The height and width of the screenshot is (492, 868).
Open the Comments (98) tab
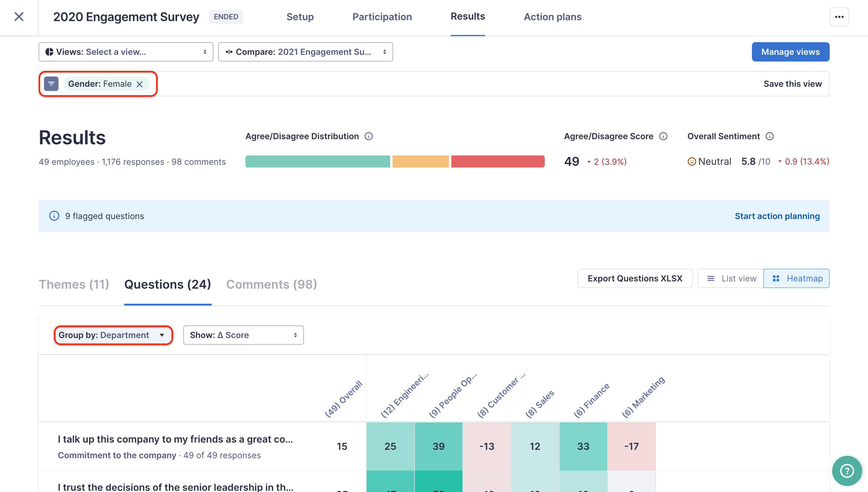(x=272, y=284)
